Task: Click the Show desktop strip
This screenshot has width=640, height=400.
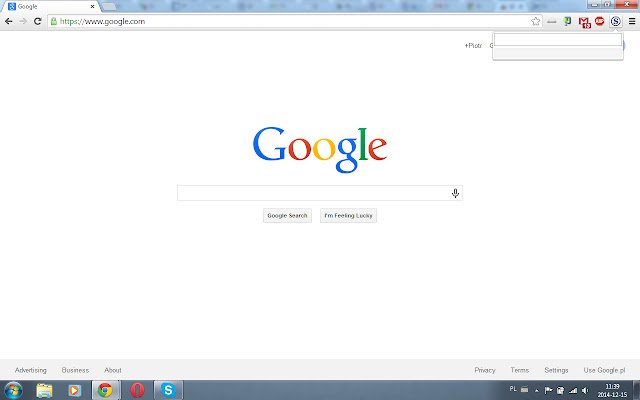Action: pyautogui.click(x=636, y=390)
